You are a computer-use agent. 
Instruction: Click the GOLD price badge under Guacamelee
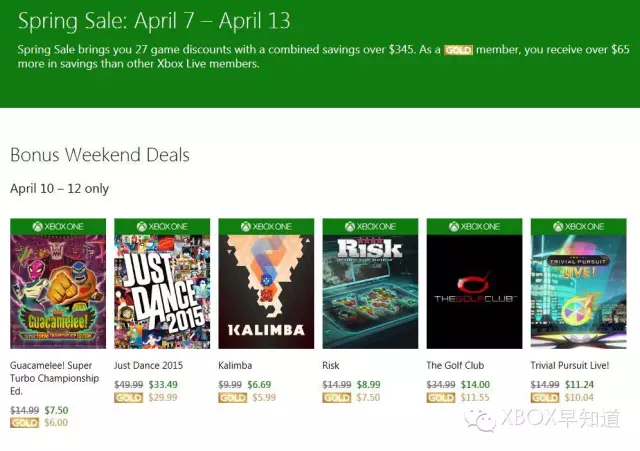click(24, 423)
